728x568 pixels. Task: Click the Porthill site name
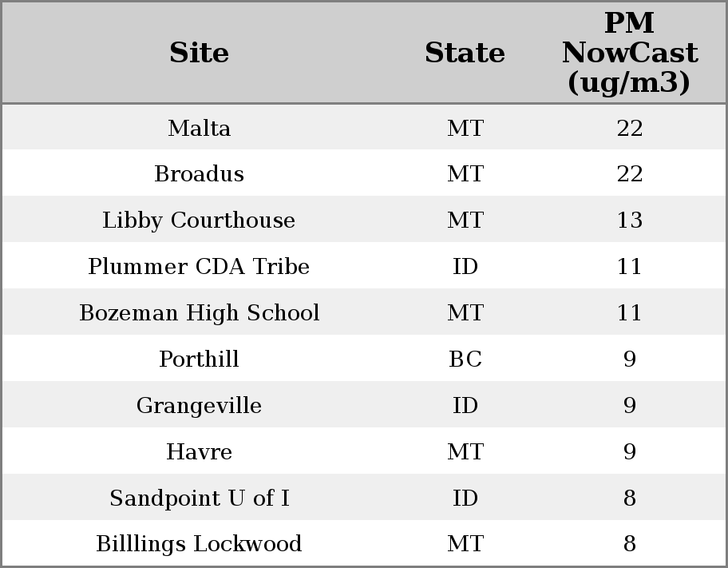pyautogui.click(x=199, y=359)
